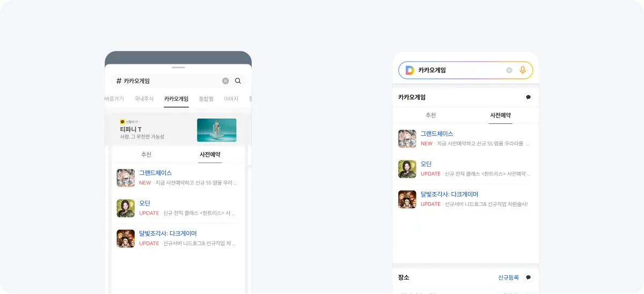The image size is (644, 294).
Task: Open 오딘 game icon in left phone
Action: coord(126,208)
